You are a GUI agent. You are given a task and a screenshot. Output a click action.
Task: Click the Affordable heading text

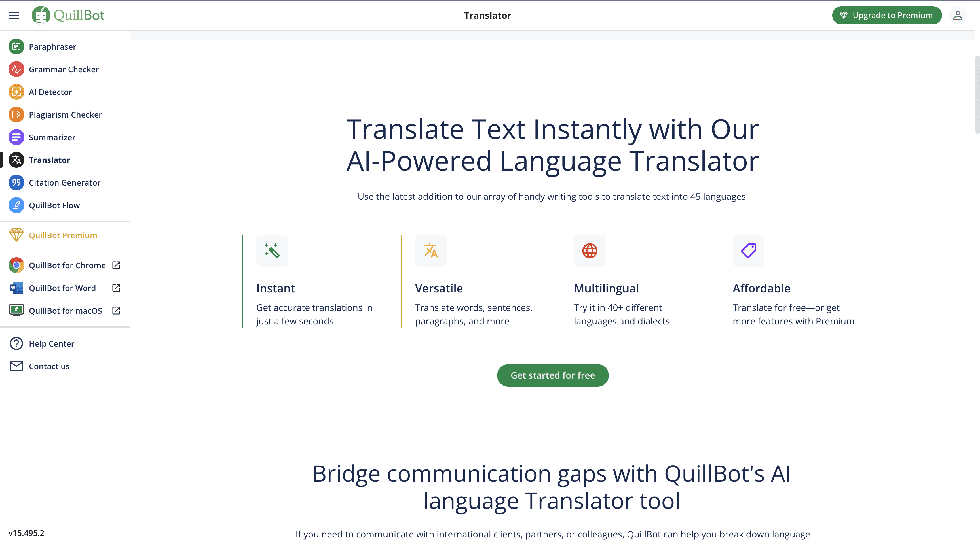coord(761,288)
